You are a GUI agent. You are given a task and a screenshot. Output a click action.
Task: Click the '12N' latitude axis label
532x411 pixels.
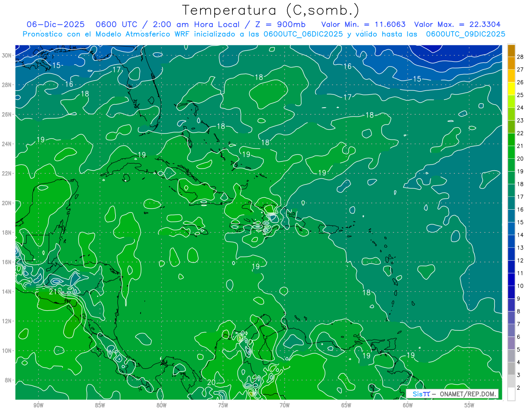point(8,321)
